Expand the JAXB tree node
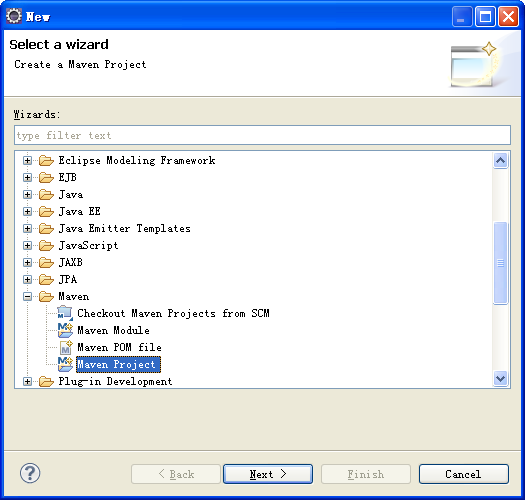The image size is (525, 500). [x=27, y=263]
